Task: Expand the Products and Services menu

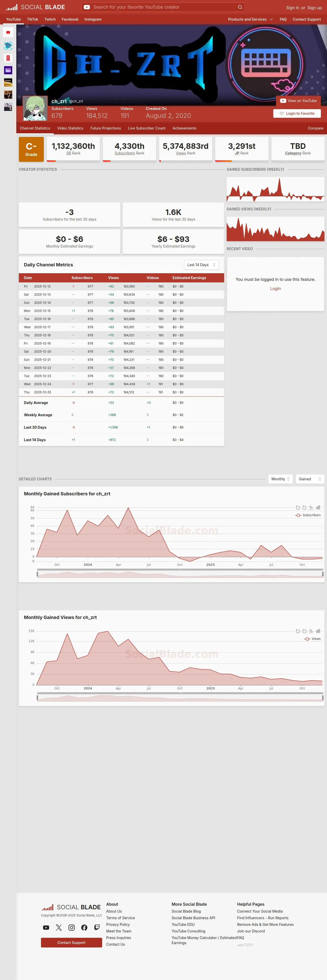Action: pyautogui.click(x=251, y=19)
